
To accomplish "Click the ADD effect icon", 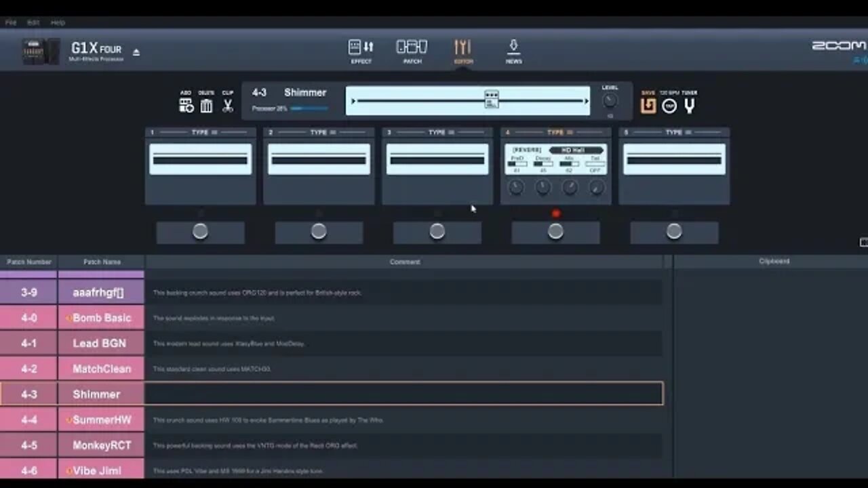I will pos(186,106).
